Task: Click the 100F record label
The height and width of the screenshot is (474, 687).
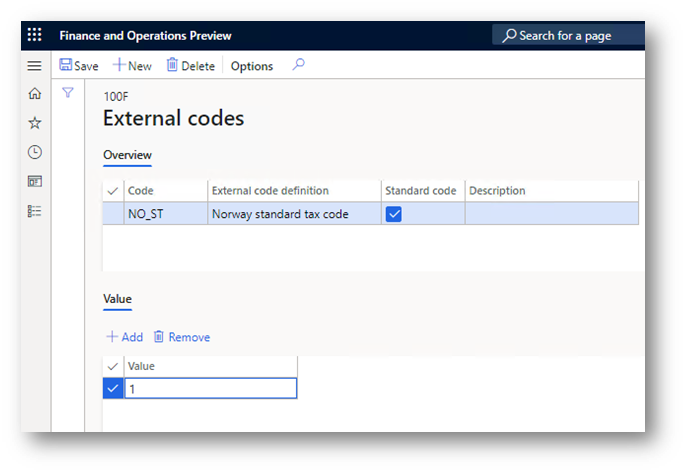Action: (116, 96)
